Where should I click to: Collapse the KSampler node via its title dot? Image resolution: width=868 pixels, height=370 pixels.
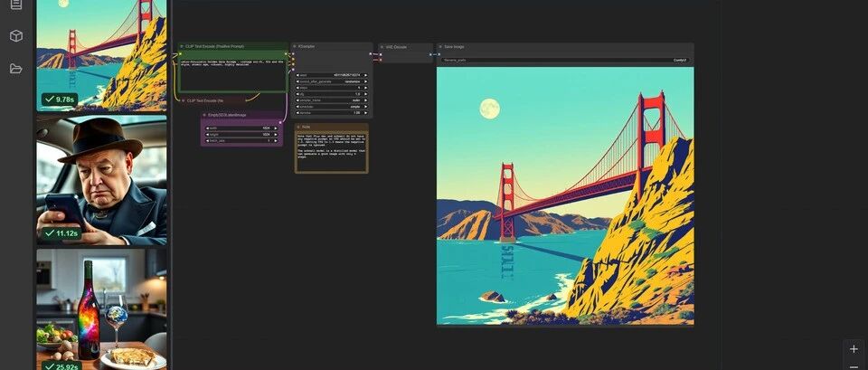[295, 46]
